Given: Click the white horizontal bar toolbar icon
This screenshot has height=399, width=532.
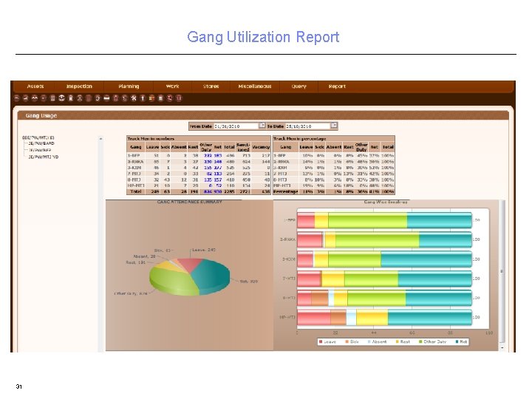Looking at the screenshot, I should coord(106,98).
